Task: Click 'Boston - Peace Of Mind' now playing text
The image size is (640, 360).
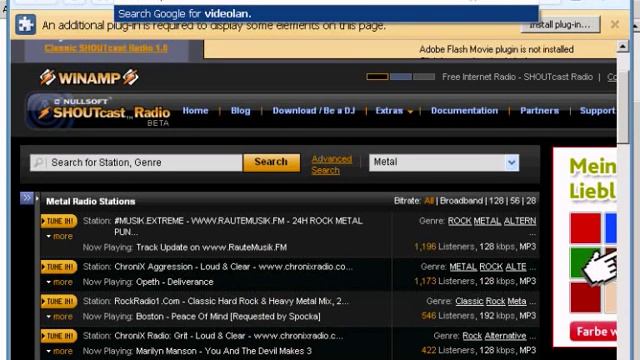Action: 228,317
